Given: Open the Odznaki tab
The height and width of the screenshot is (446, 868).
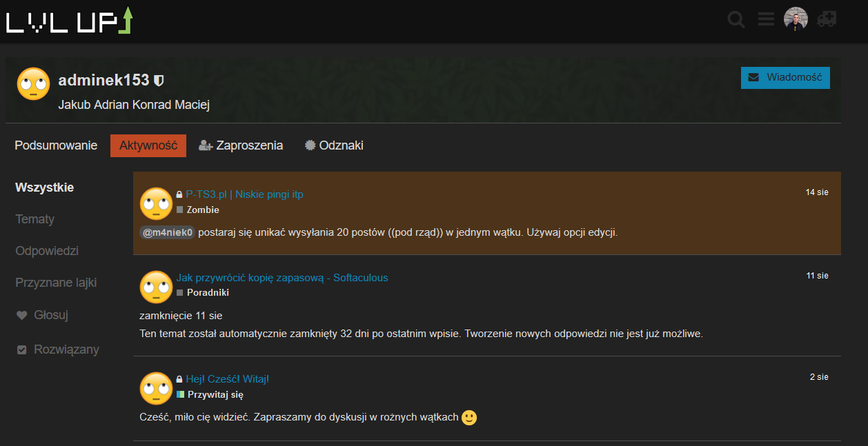Looking at the screenshot, I should coord(334,145).
